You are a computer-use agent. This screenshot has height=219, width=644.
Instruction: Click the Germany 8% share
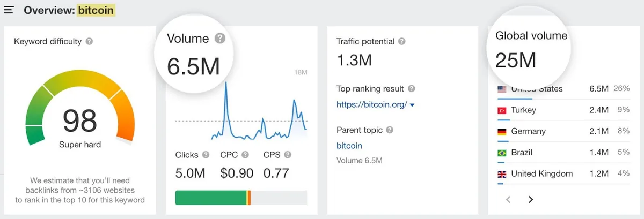(x=624, y=131)
